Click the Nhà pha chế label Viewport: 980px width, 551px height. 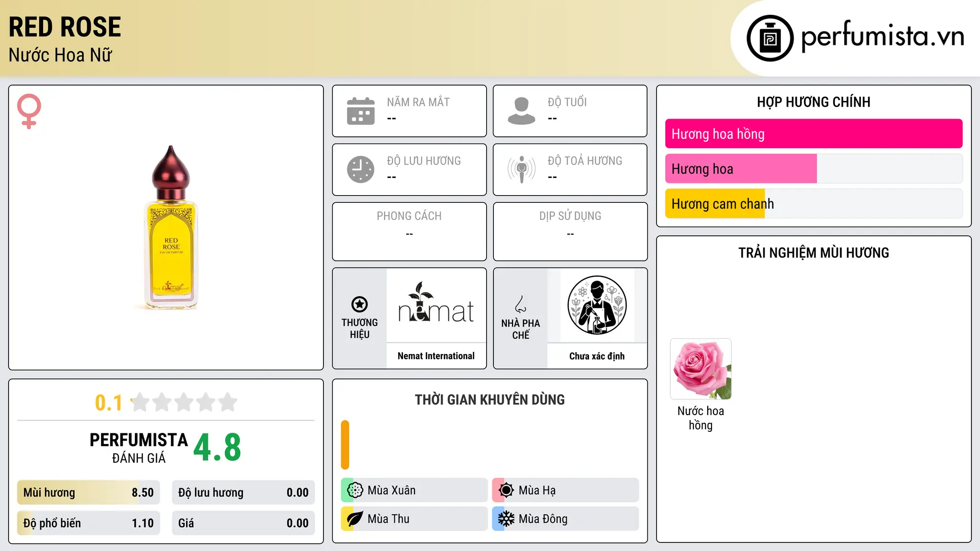pos(521,329)
